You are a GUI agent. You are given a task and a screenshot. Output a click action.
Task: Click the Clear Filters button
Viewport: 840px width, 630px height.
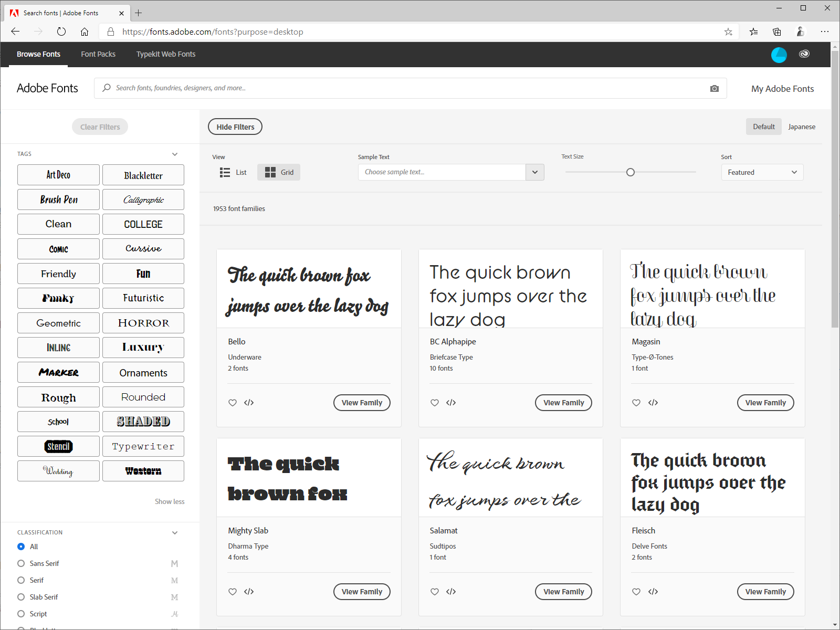click(100, 127)
